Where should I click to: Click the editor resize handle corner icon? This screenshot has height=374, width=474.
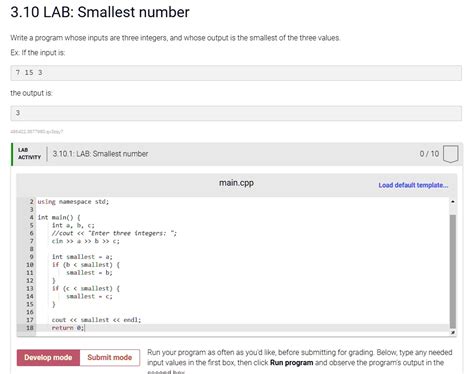coord(453,332)
